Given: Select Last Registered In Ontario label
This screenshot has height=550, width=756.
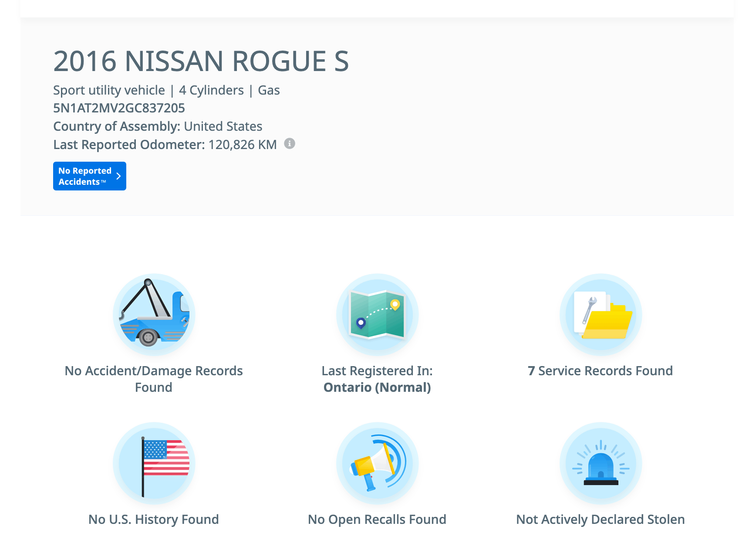Looking at the screenshot, I should pyautogui.click(x=377, y=379).
